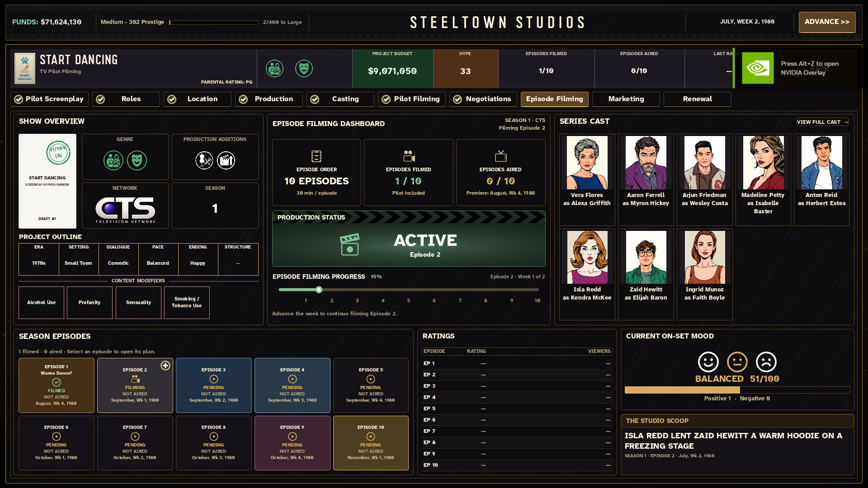Select the Alcohol Use content modifier
The image size is (868, 488).
pos(42,302)
